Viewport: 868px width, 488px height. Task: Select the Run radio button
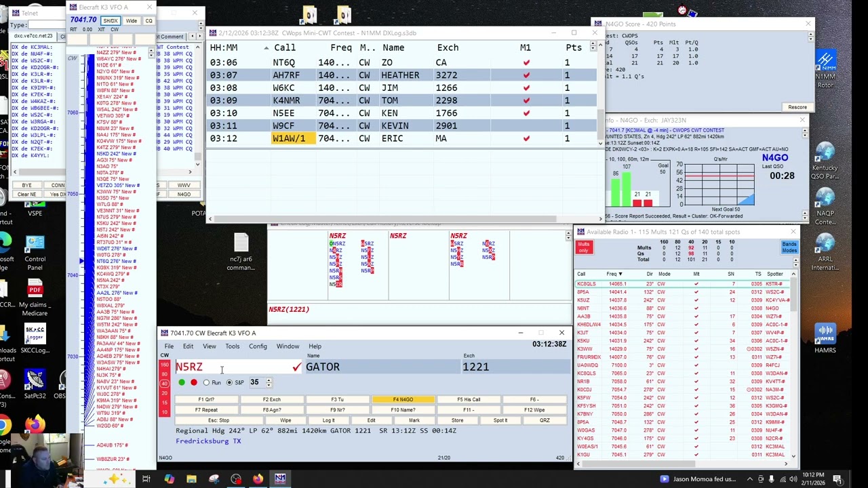(206, 382)
